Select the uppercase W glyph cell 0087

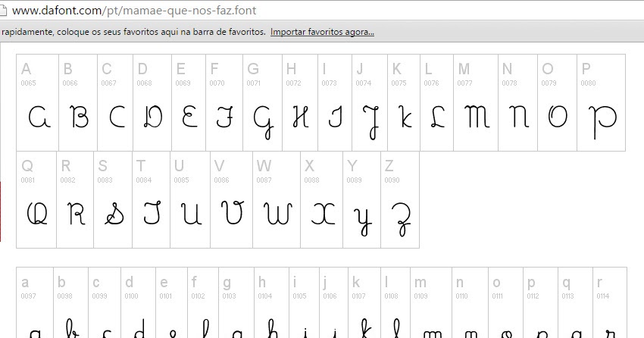tap(277, 199)
